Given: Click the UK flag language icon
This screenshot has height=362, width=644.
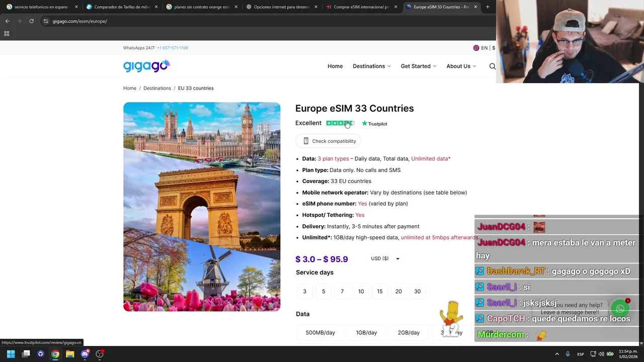Looking at the screenshot, I should [476, 48].
